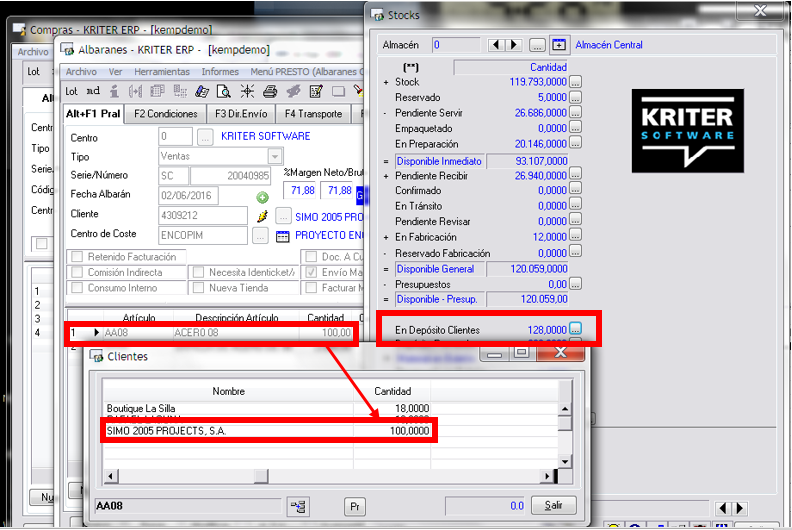Click the grey pin icon in Albaranes toolbar

(293, 91)
